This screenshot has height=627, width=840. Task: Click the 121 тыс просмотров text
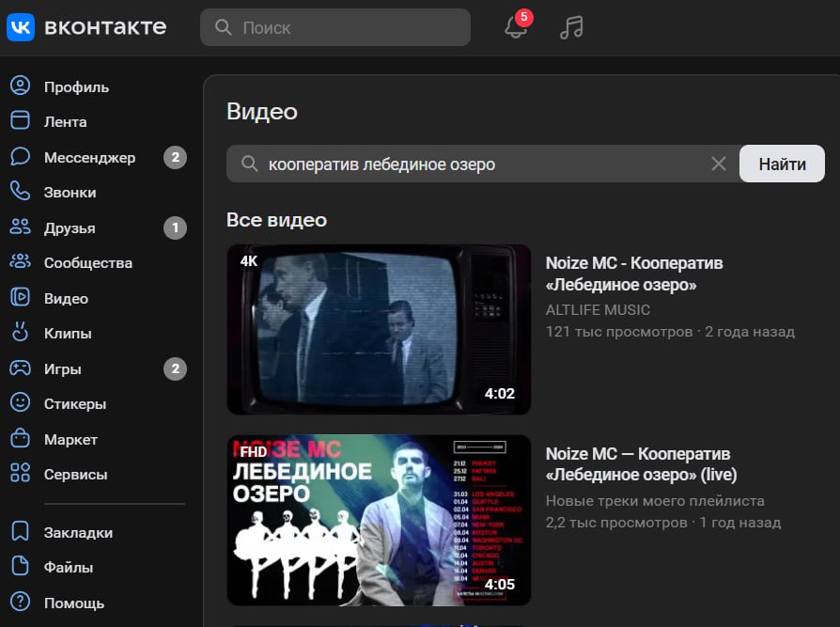(x=619, y=332)
